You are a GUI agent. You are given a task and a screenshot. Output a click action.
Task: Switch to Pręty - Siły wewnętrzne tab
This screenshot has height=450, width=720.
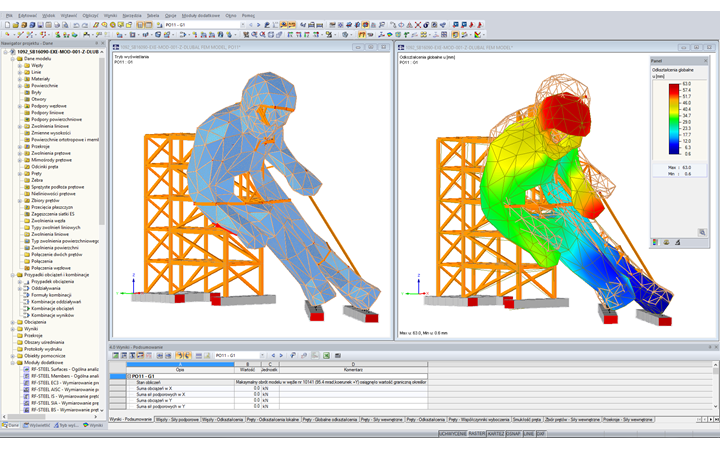tap(382, 420)
